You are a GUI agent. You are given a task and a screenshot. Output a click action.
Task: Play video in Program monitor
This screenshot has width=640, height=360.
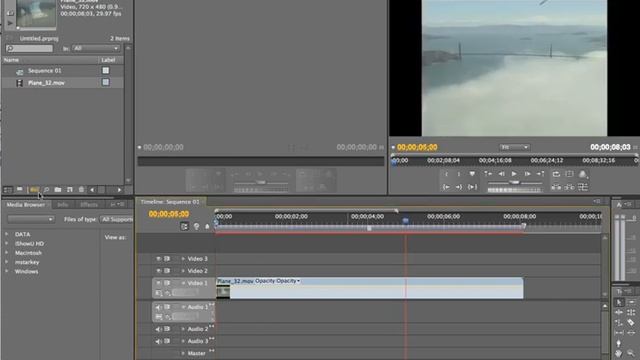point(514,174)
